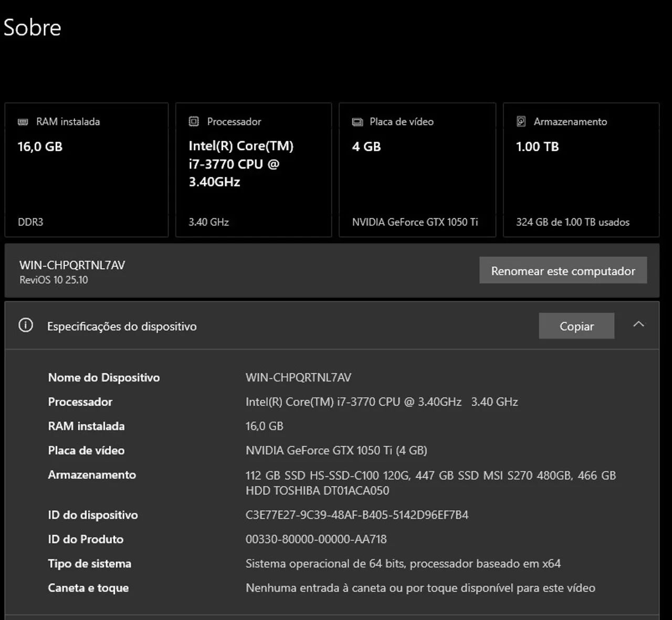Click the Tipo de sistema label
672x620 pixels.
pyautogui.click(x=90, y=564)
